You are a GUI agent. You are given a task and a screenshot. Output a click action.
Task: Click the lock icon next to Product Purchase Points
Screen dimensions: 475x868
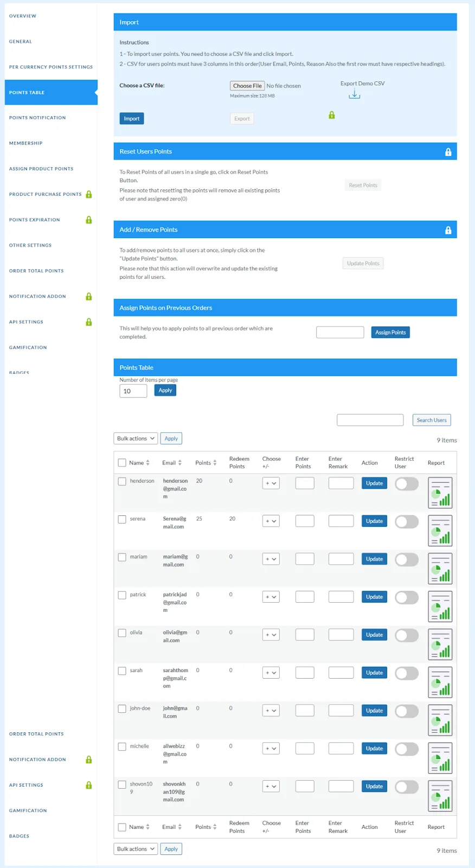(89, 194)
